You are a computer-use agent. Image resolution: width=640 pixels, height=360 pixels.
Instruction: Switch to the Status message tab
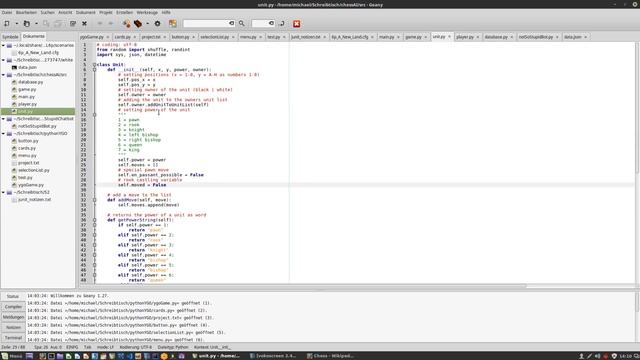tap(13, 296)
